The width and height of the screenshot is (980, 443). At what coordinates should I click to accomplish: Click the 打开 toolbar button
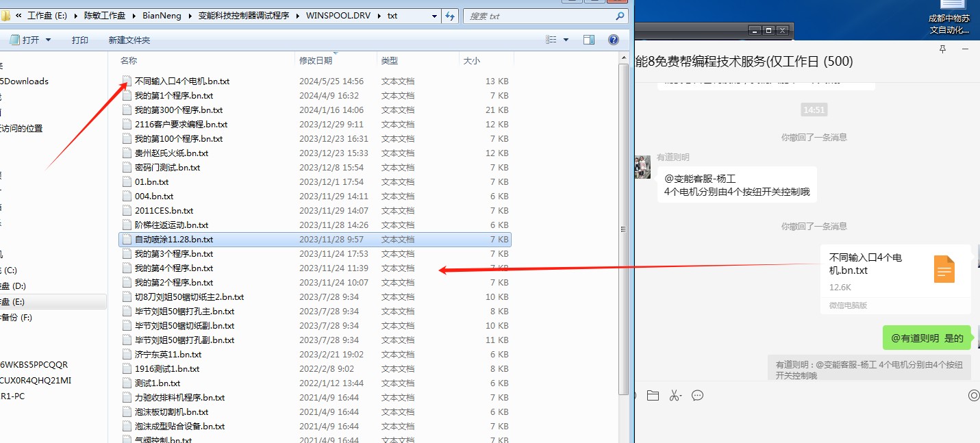(x=25, y=40)
